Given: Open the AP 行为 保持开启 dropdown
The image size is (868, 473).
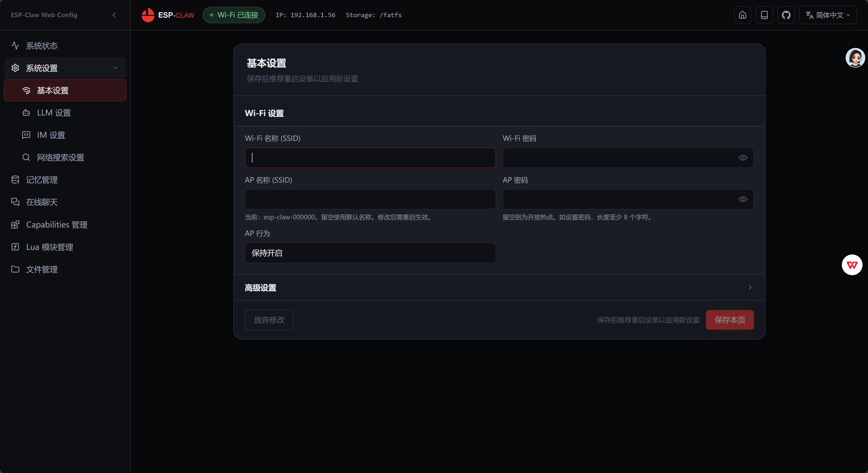Looking at the screenshot, I should 370,253.
